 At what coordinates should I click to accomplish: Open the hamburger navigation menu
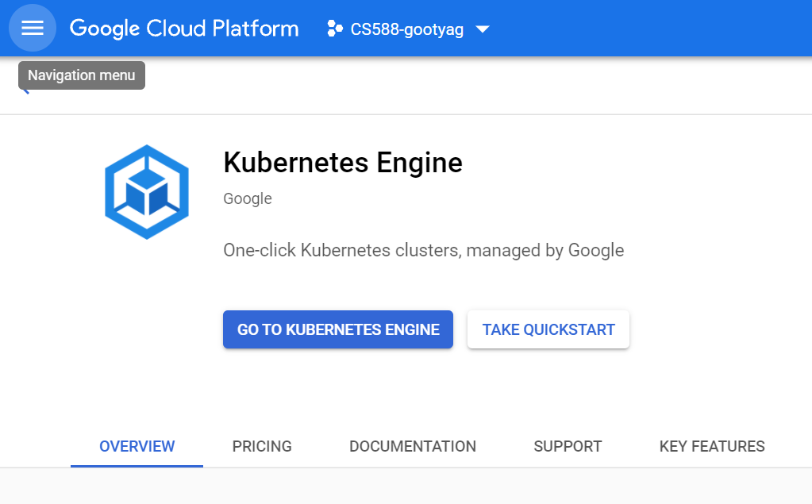pyautogui.click(x=32, y=28)
